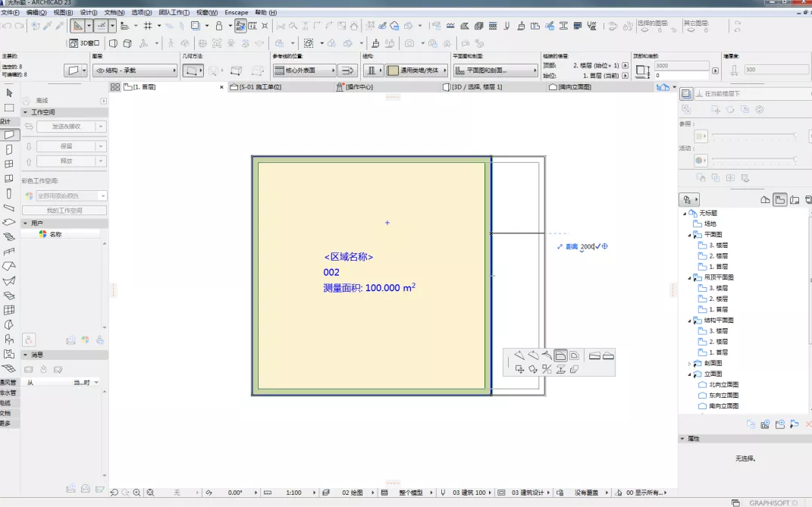Open the 文件(F) menu
Screen dimensions: 812x507
pos(11,12)
